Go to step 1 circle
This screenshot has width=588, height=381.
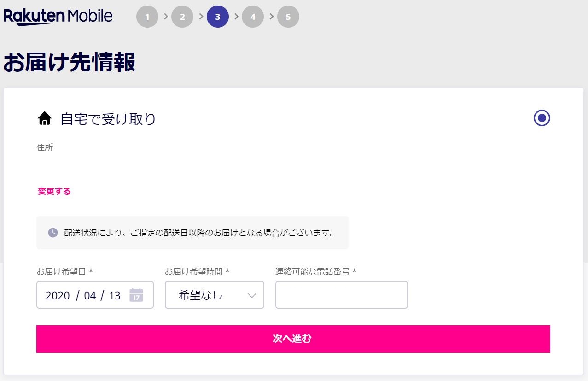coord(147,17)
